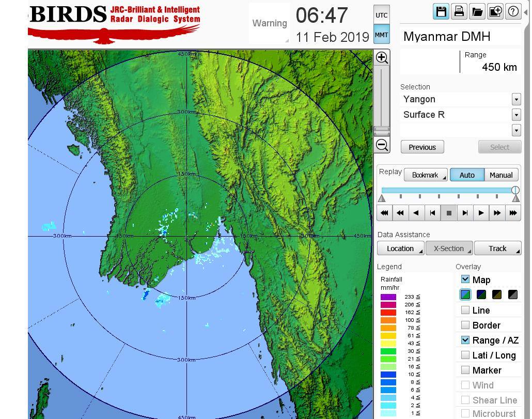Screen dimensions: 532x419
Task: Click the print icon
Action: (x=459, y=11)
